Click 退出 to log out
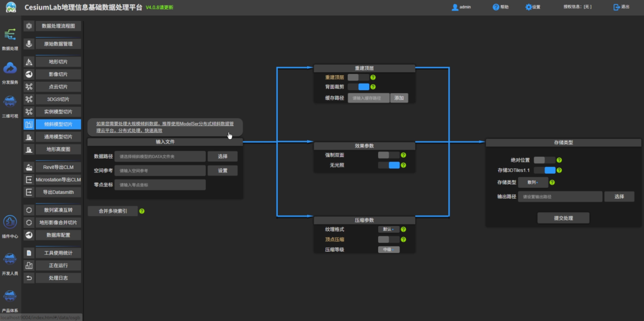Viewport: 644px width, 321px height. click(x=621, y=7)
